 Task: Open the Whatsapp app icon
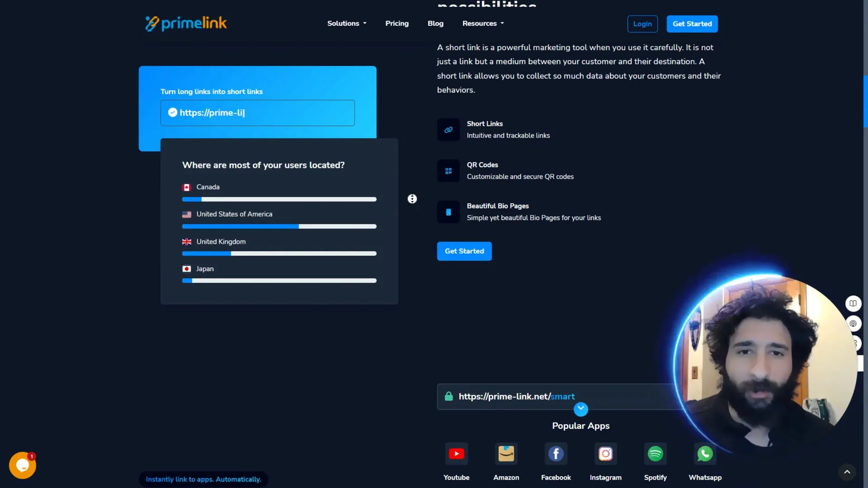coord(705,454)
